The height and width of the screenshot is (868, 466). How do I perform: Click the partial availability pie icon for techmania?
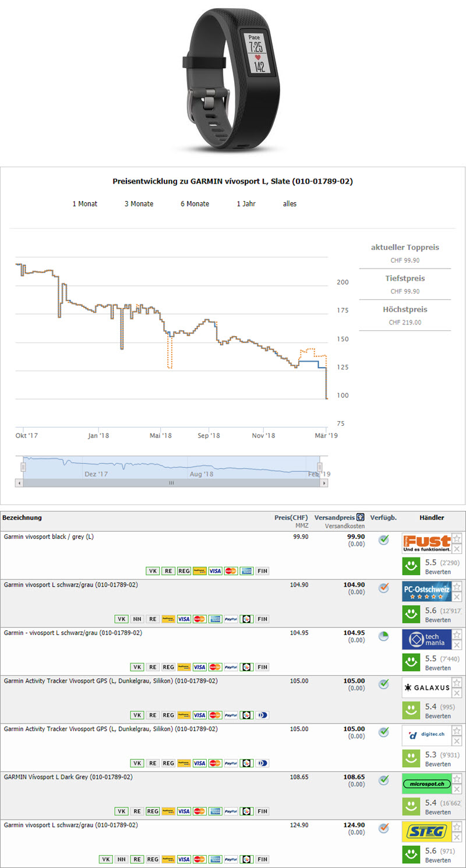pyautogui.click(x=383, y=636)
